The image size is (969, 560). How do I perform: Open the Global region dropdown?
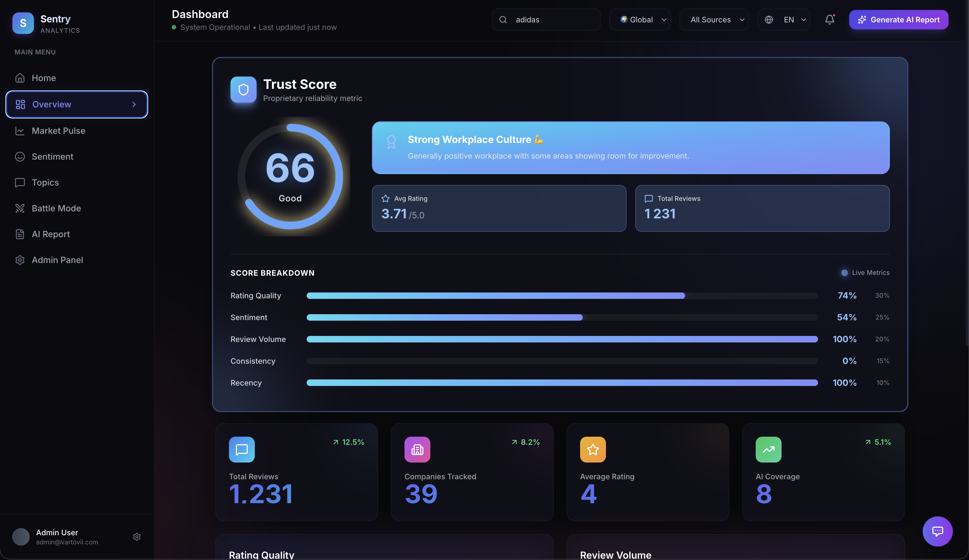pos(640,20)
